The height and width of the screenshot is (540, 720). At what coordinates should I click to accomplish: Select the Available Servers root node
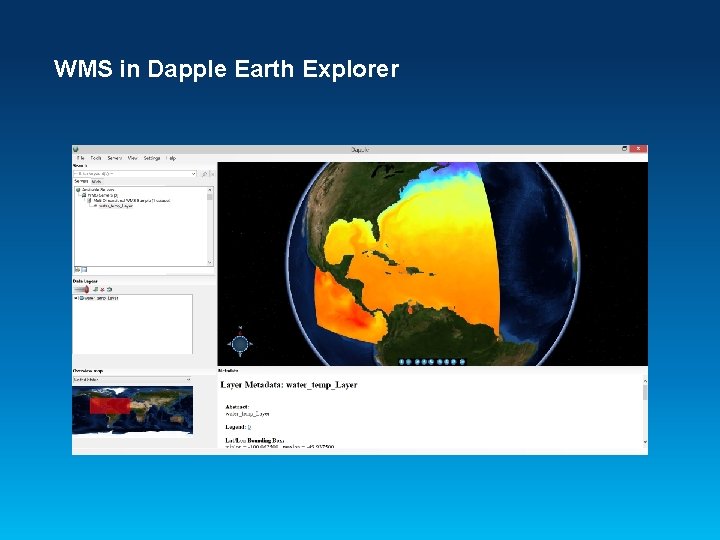98,190
